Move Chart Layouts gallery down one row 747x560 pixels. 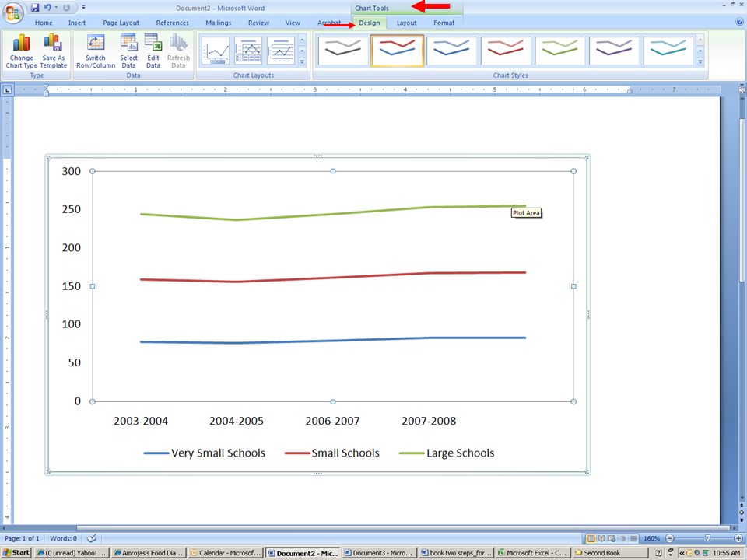302,51
